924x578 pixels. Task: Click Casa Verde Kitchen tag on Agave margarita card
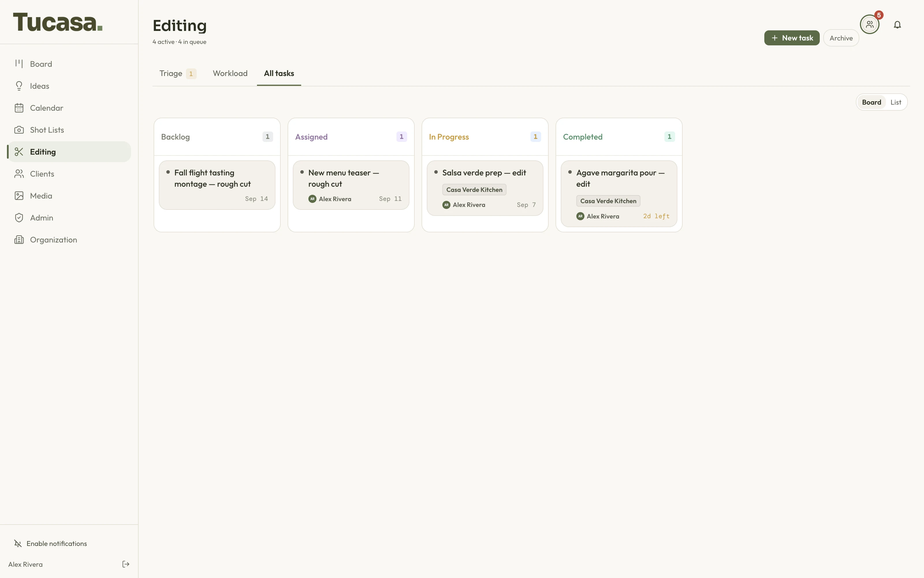(608, 201)
